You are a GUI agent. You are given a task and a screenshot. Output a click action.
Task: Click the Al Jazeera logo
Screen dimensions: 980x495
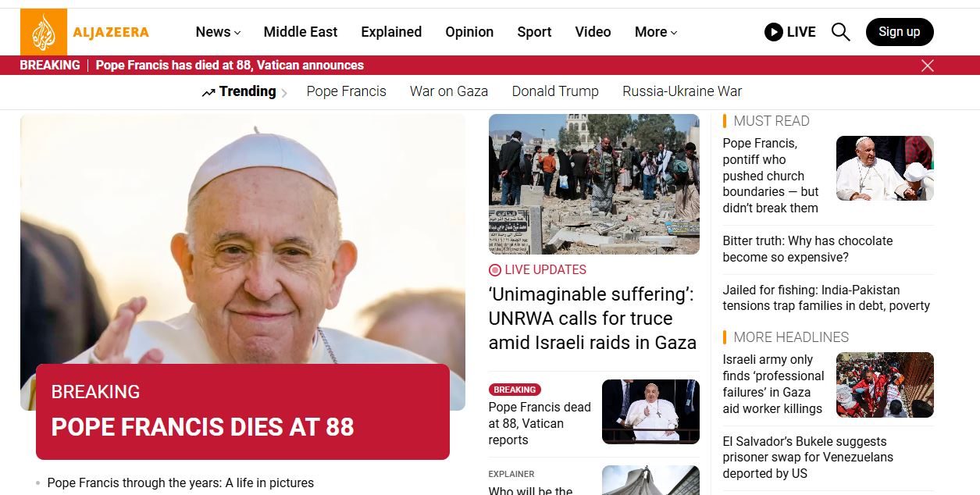point(84,32)
